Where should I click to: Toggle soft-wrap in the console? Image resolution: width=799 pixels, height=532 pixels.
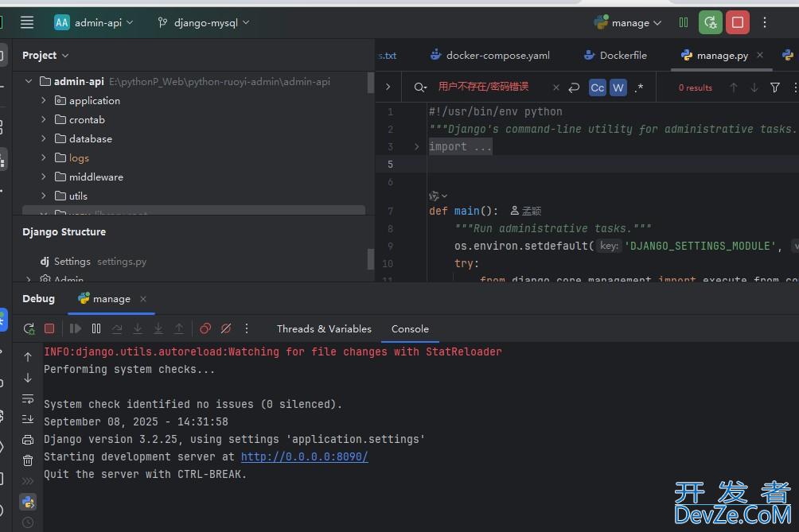(28, 398)
